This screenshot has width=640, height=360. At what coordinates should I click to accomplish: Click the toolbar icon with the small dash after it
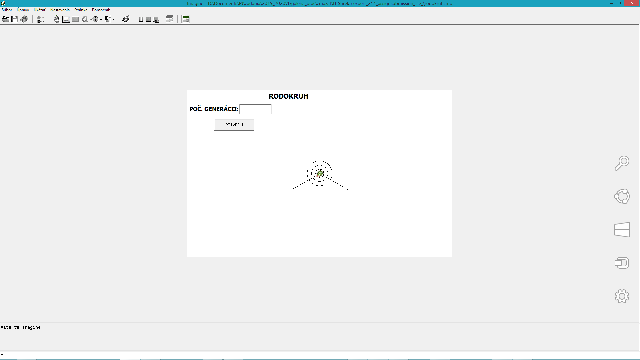pyautogui.click(x=95, y=19)
